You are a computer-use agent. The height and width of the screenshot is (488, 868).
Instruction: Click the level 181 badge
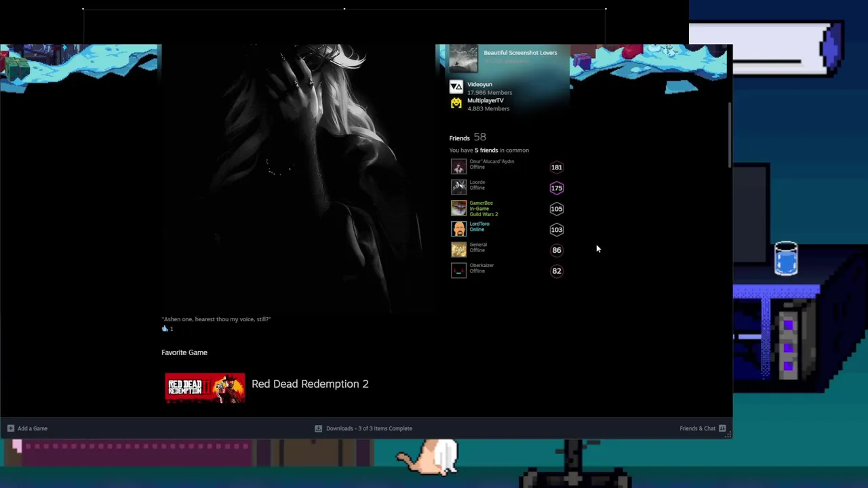click(x=556, y=167)
